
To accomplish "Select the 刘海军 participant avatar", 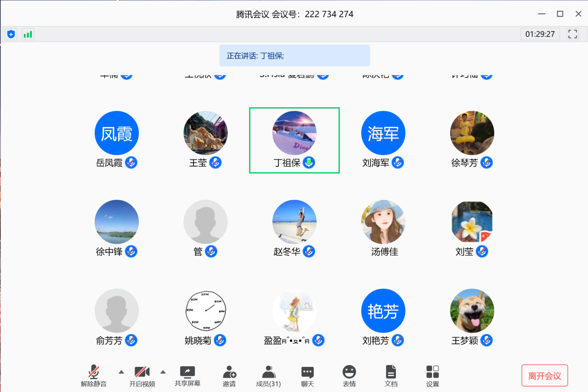I will coord(383,133).
